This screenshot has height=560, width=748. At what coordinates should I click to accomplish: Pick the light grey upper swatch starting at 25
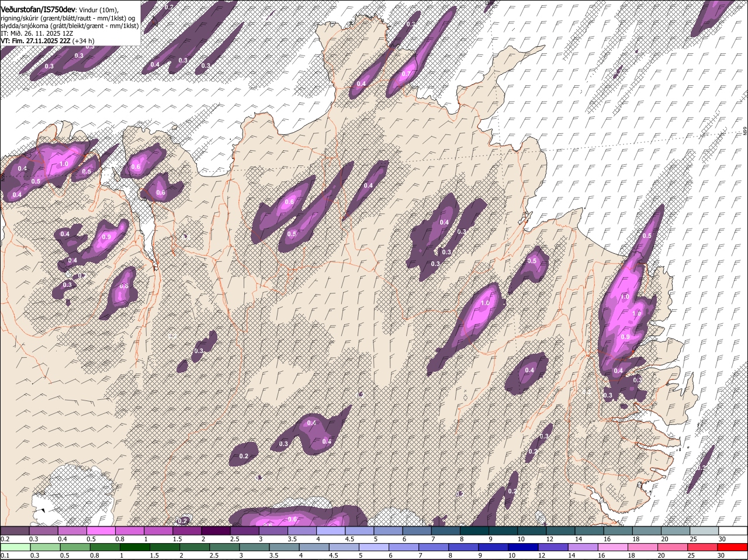coord(704,530)
